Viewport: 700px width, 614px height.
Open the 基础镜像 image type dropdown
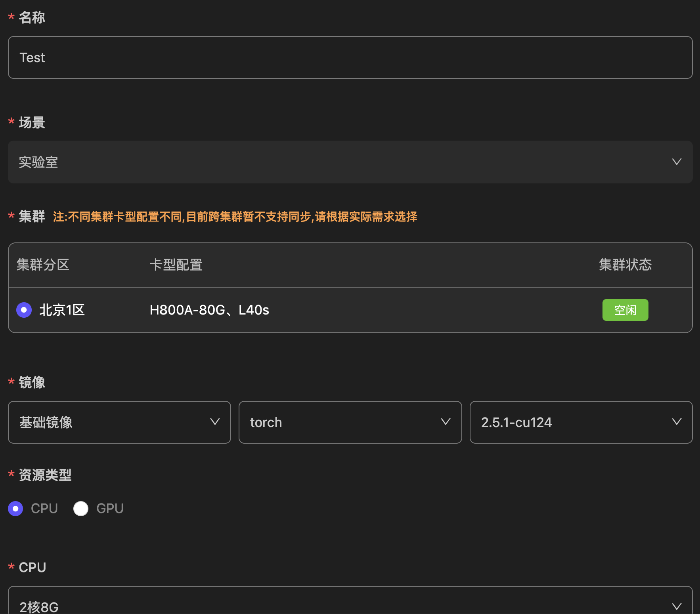click(111, 422)
